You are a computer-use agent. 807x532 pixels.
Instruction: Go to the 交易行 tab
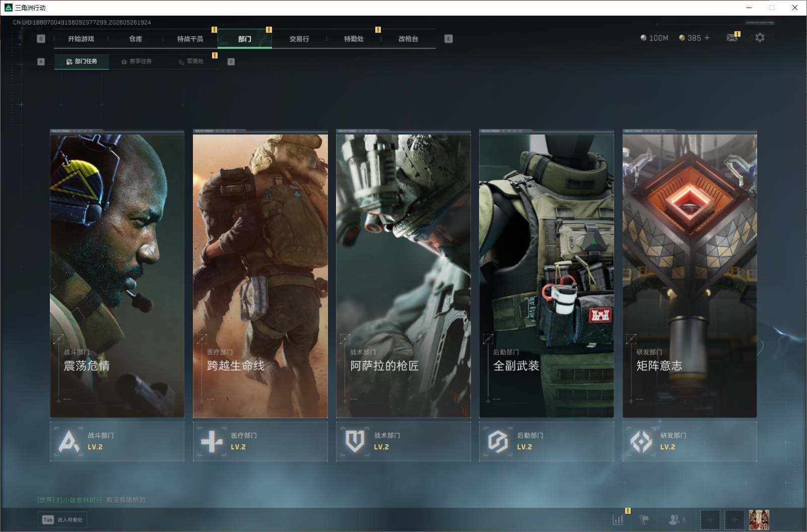(299, 39)
